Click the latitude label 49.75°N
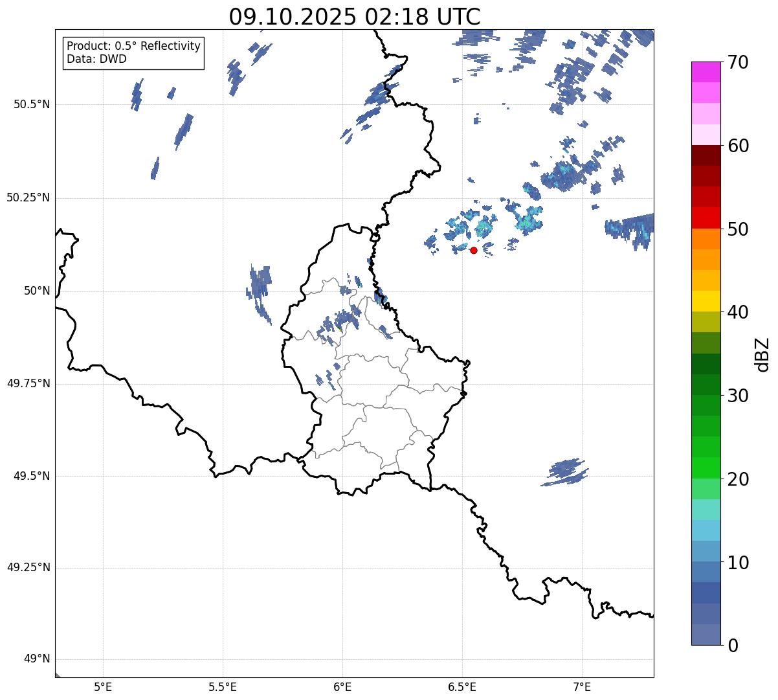This screenshot has width=778, height=700. pos(28,383)
